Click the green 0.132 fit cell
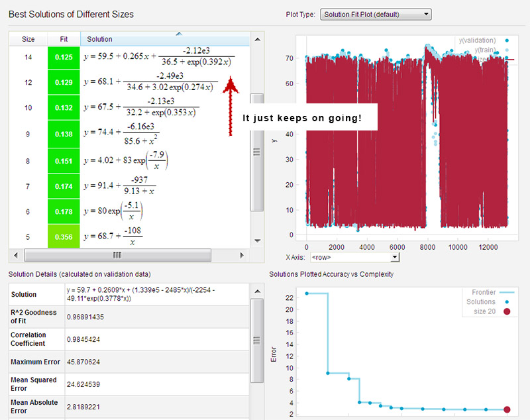This screenshot has width=530, height=420. (64, 107)
